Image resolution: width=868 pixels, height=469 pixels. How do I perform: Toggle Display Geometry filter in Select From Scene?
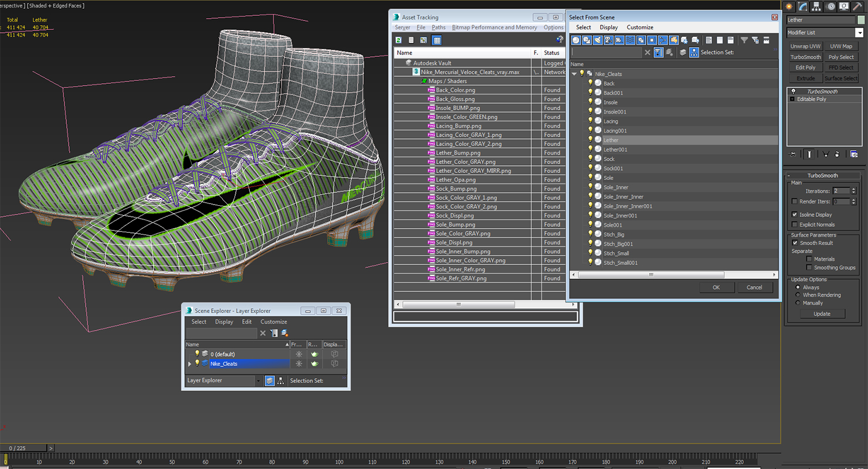click(576, 40)
